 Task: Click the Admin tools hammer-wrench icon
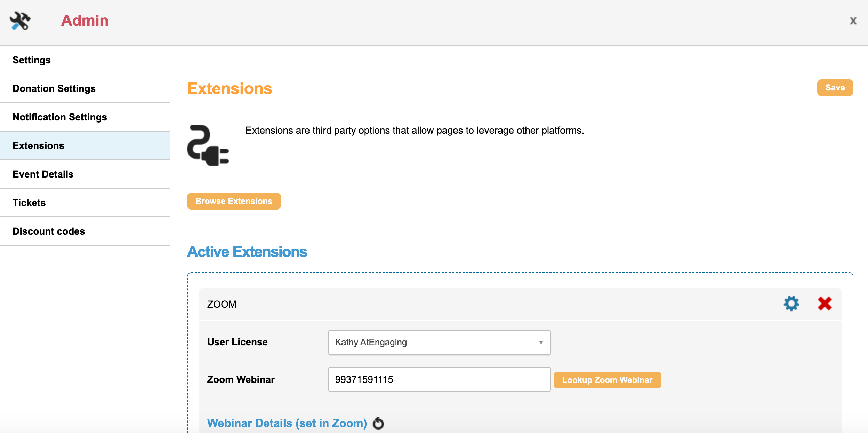pos(20,21)
